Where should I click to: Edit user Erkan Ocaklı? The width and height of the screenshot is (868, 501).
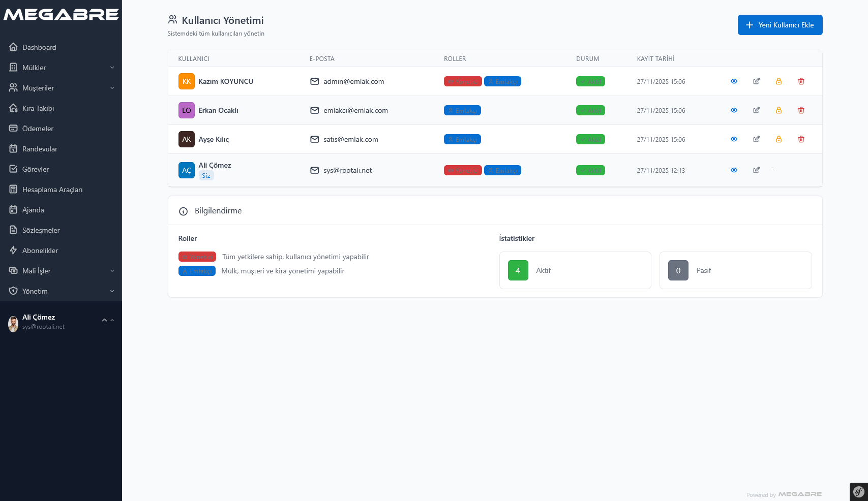[x=756, y=110]
